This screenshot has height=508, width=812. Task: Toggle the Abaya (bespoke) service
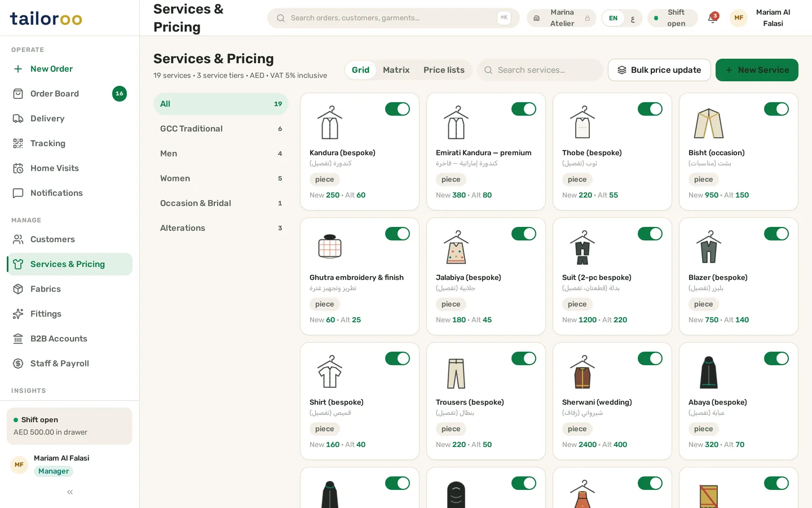click(x=776, y=358)
